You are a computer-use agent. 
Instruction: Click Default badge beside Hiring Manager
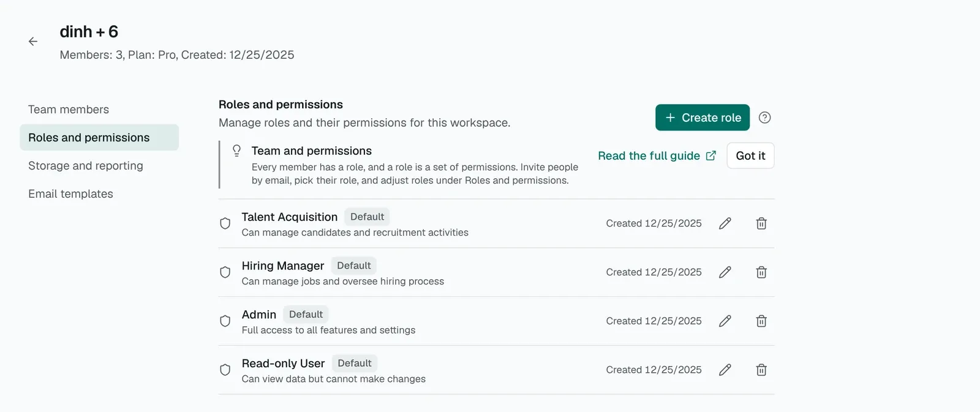click(x=354, y=266)
